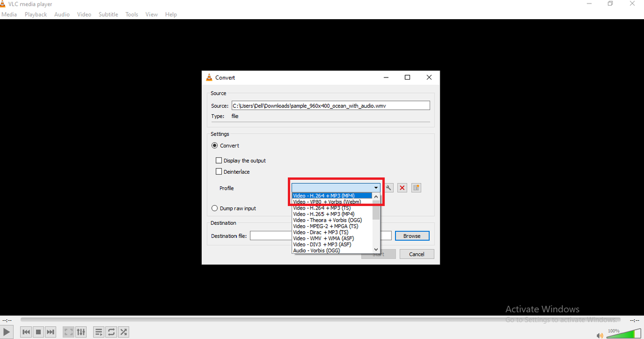644x339 pixels.
Task: Maximize the Convert dialog window
Action: pos(408,77)
